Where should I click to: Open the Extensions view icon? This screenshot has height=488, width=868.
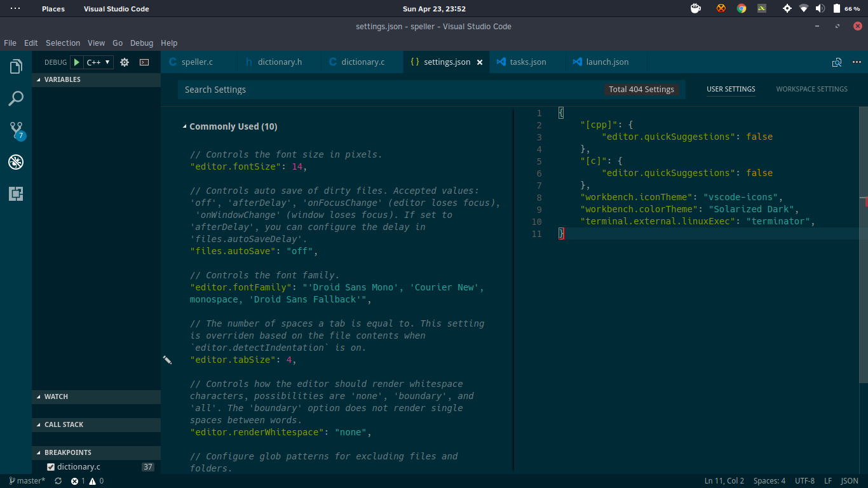(x=16, y=194)
